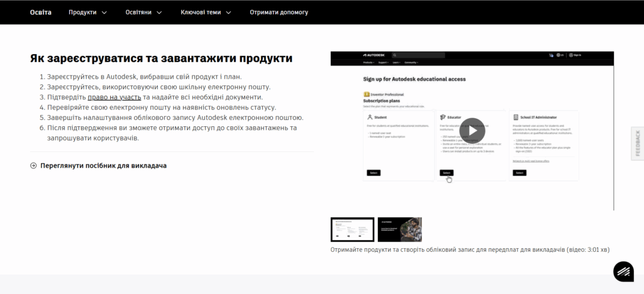Expand the Освітяни dropdown menu

(x=143, y=12)
